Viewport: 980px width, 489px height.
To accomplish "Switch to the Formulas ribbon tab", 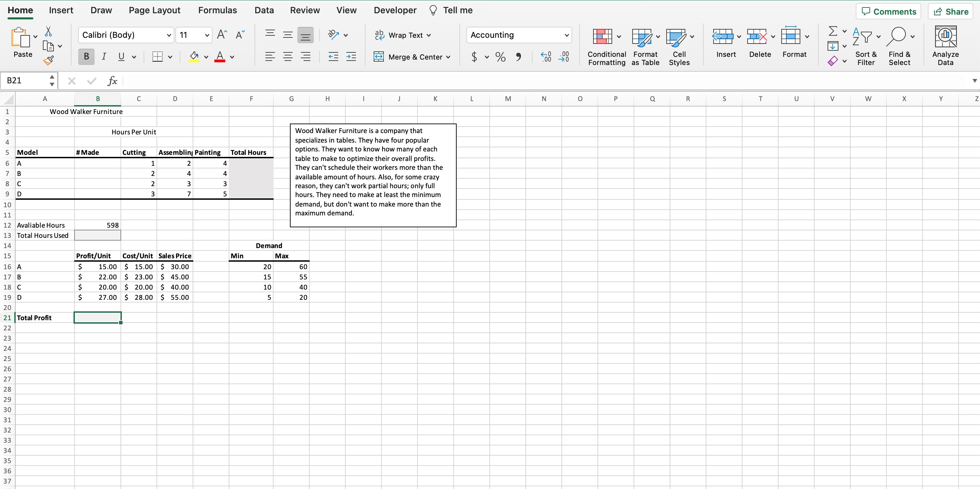I will [x=217, y=10].
